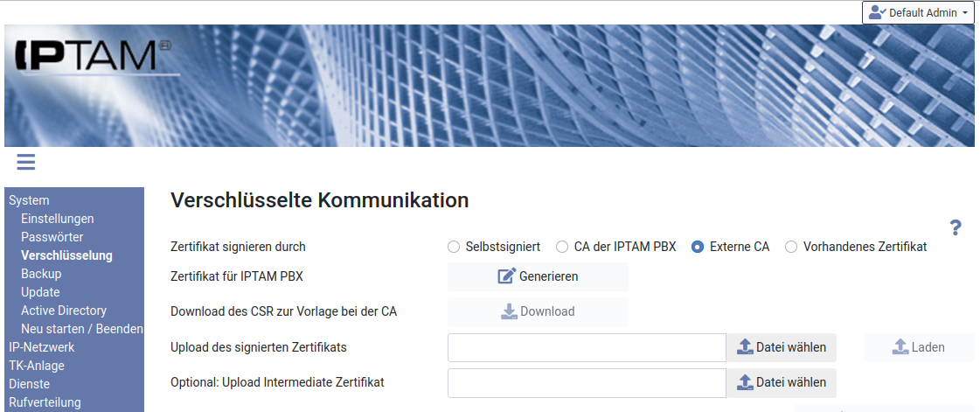This screenshot has width=980, height=412.
Task: Select the Externe CA radio button
Action: point(698,247)
